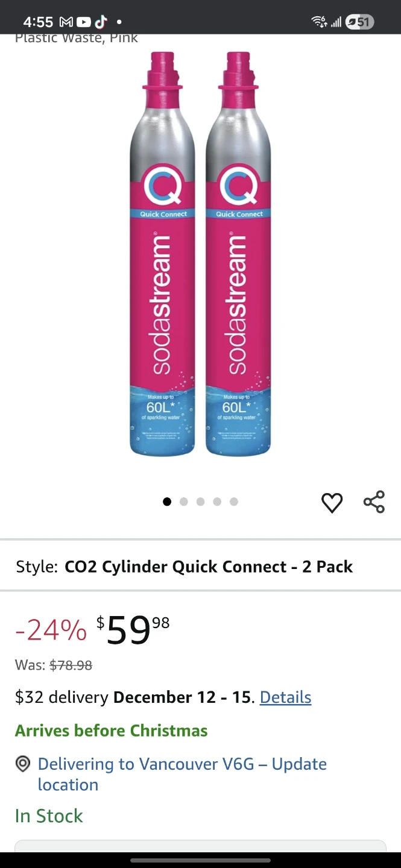Select the second image carousel dot
Image resolution: width=401 pixels, height=868 pixels.
click(x=184, y=502)
